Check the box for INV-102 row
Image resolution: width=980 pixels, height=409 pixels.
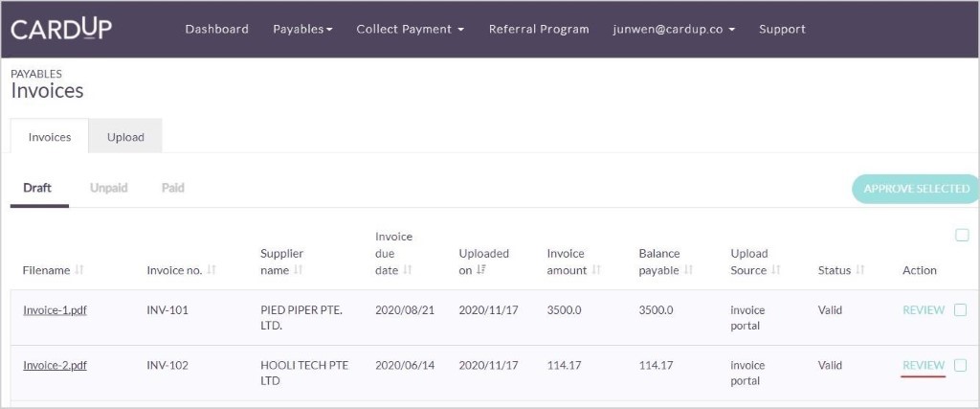click(960, 365)
